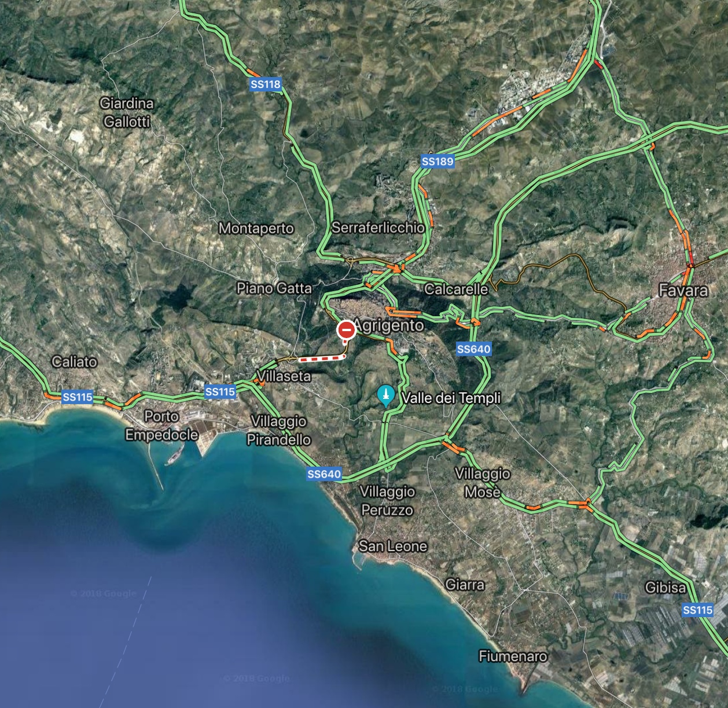
Task: Select the Favara town label
Action: (684, 290)
